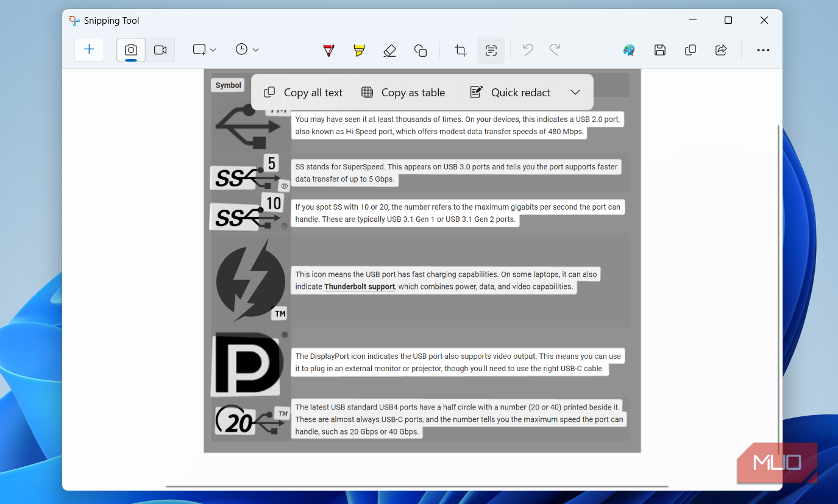Image resolution: width=838 pixels, height=504 pixels.
Task: Switch to Record video mode
Action: tap(160, 50)
